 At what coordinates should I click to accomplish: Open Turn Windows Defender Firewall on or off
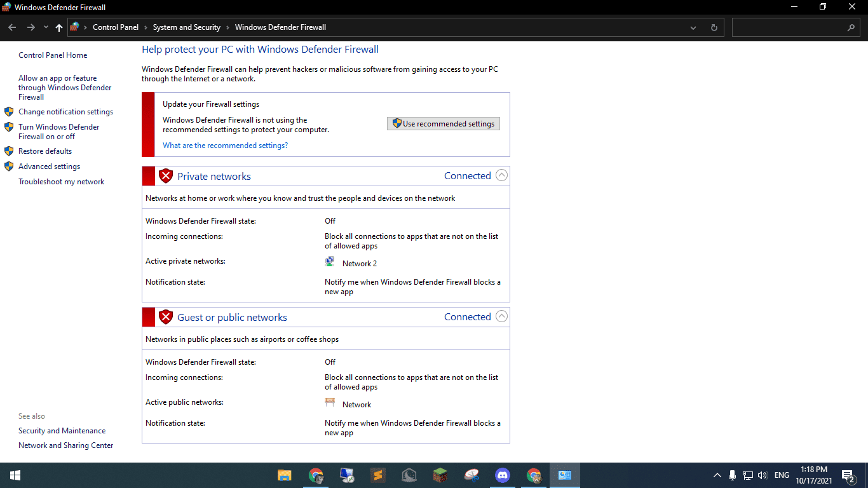click(x=59, y=132)
